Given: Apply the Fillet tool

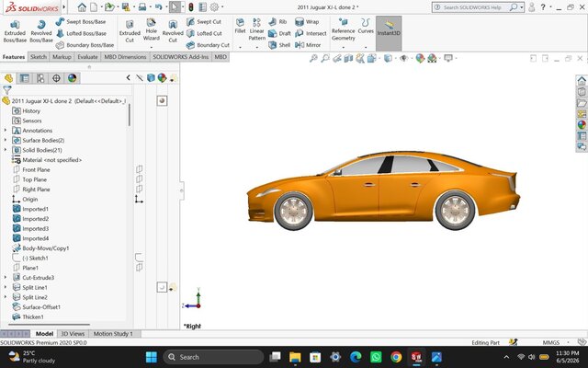Looking at the screenshot, I should coord(240,26).
